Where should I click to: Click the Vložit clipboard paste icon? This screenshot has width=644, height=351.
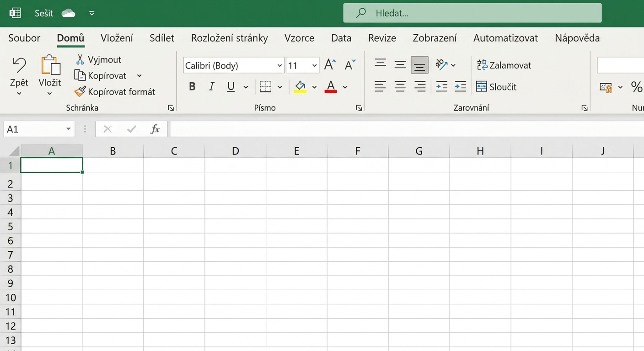[x=50, y=65]
